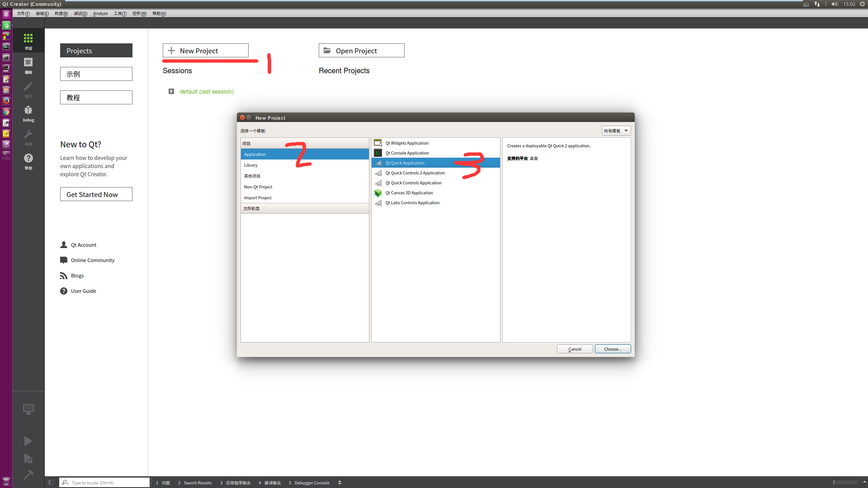The height and width of the screenshot is (488, 868).
Task: Open the 帮助(H) menu
Action: click(159, 14)
